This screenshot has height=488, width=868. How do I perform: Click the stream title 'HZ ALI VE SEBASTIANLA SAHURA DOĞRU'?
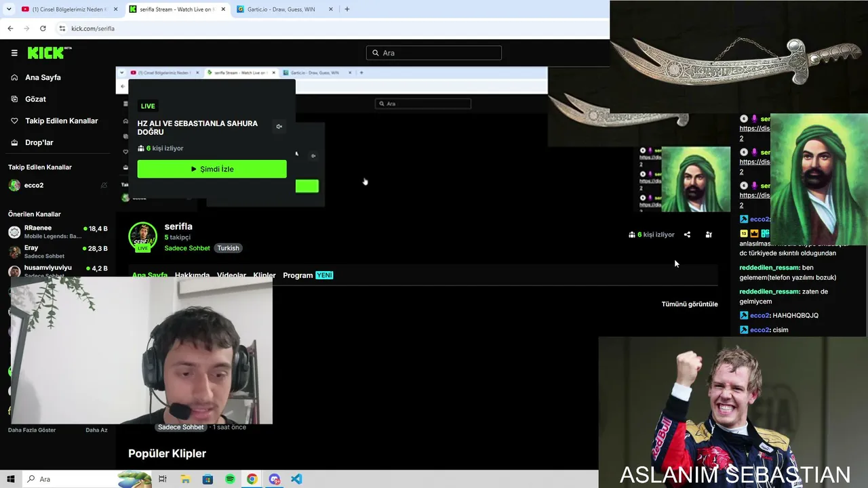coord(197,127)
